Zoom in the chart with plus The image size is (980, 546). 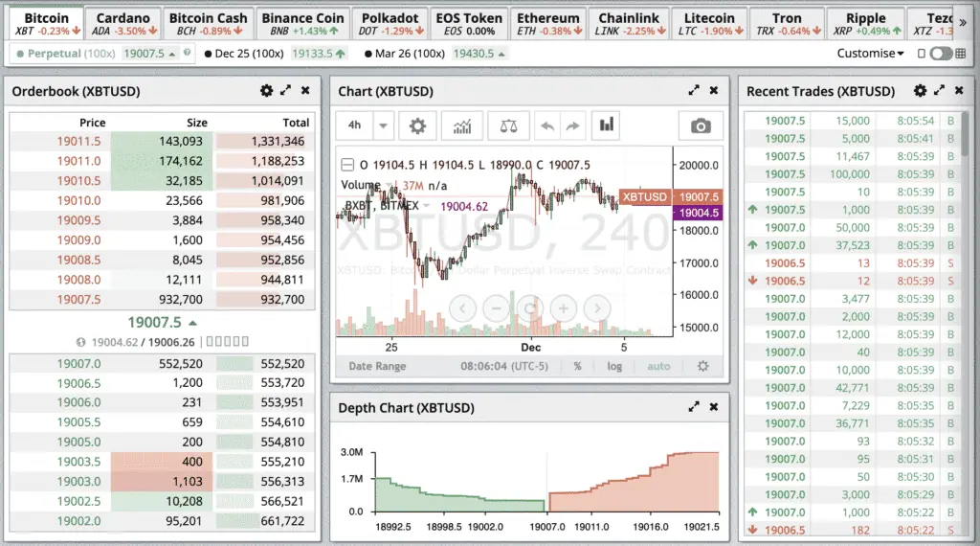coord(564,308)
